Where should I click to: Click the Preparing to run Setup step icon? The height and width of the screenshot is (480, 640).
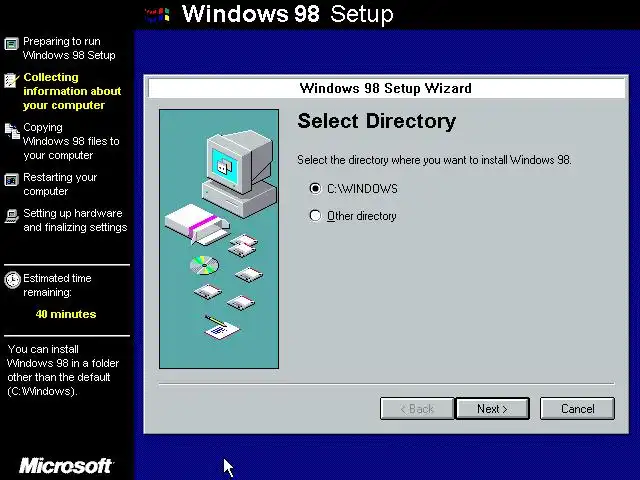11,43
